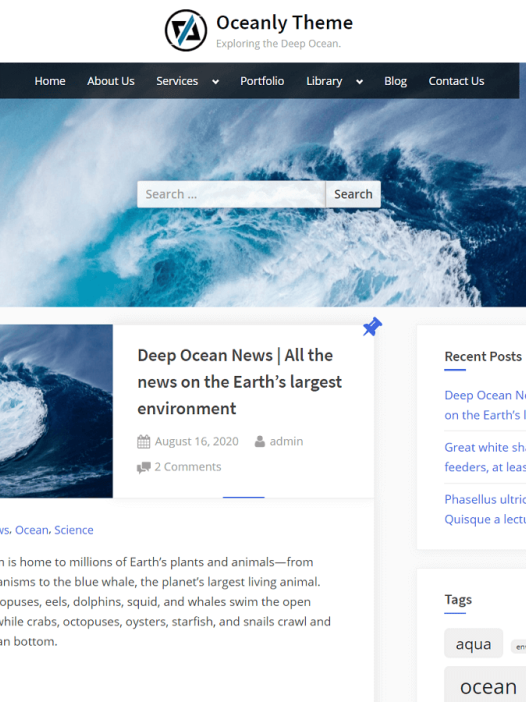Click the calendar icon beside the date

pyautogui.click(x=144, y=442)
